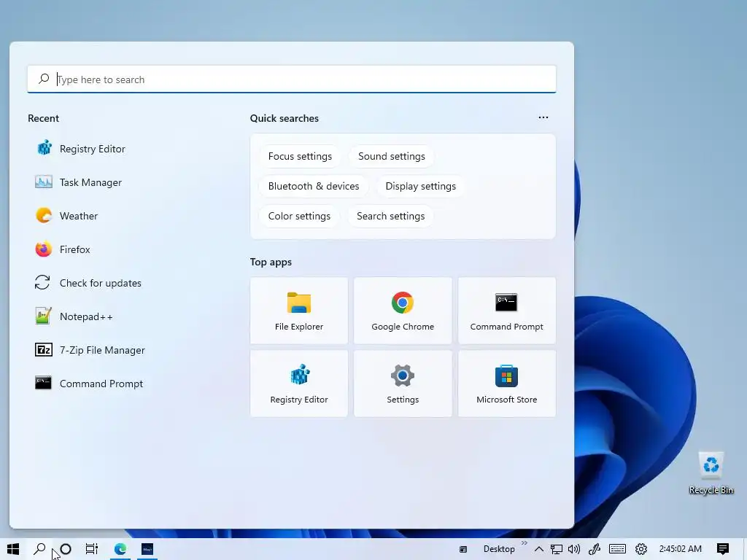The width and height of the screenshot is (747, 560).
Task: Choose Search settings quick search
Action: (391, 216)
